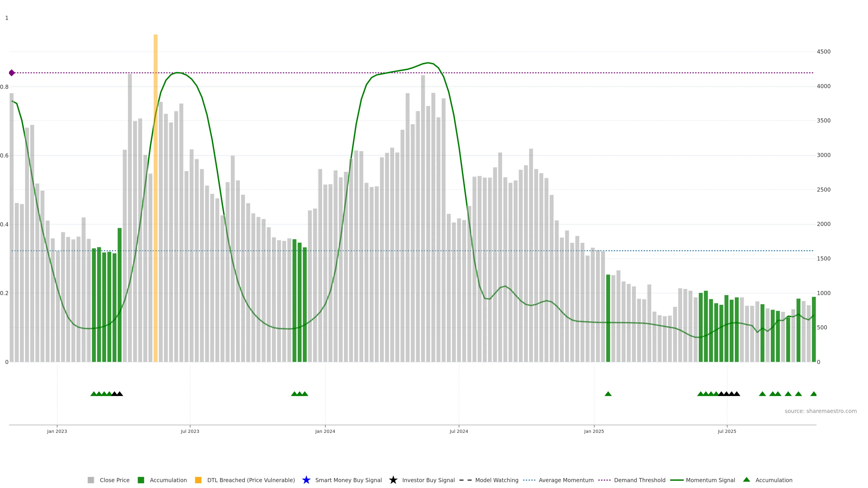Click the purple diamond Demand Threshold marker
This screenshot has width=868, height=488.
(x=12, y=73)
